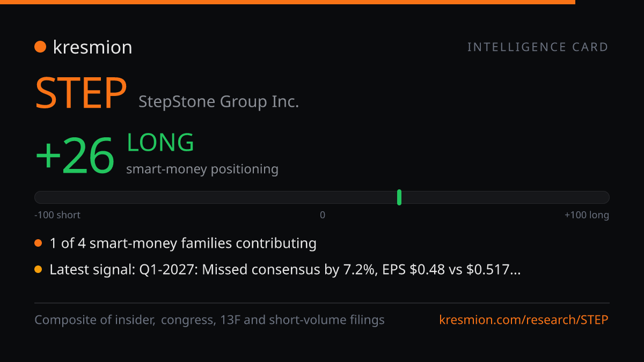This screenshot has width=644, height=362.
Task: Click the 0 midpoint scale label
Action: click(323, 215)
